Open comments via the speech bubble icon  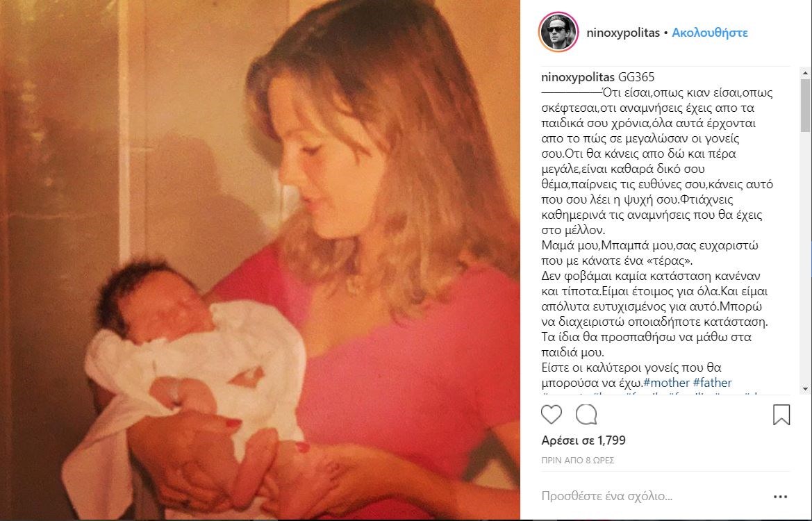point(586,415)
